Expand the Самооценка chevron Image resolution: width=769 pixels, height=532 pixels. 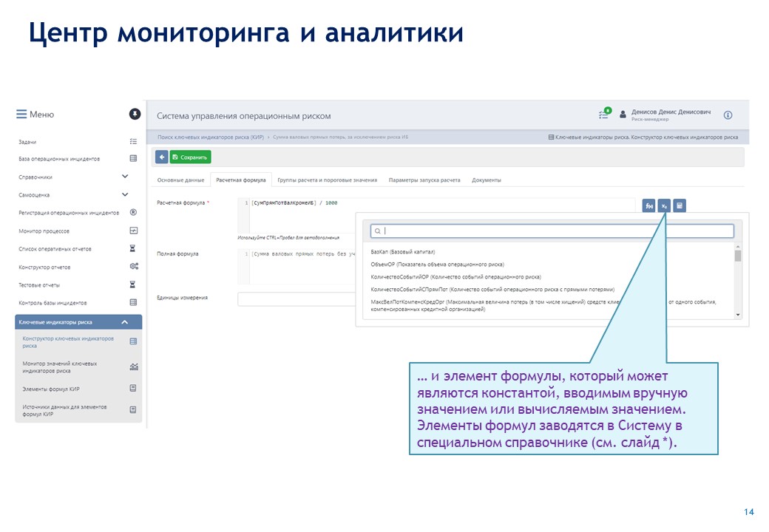(125, 194)
